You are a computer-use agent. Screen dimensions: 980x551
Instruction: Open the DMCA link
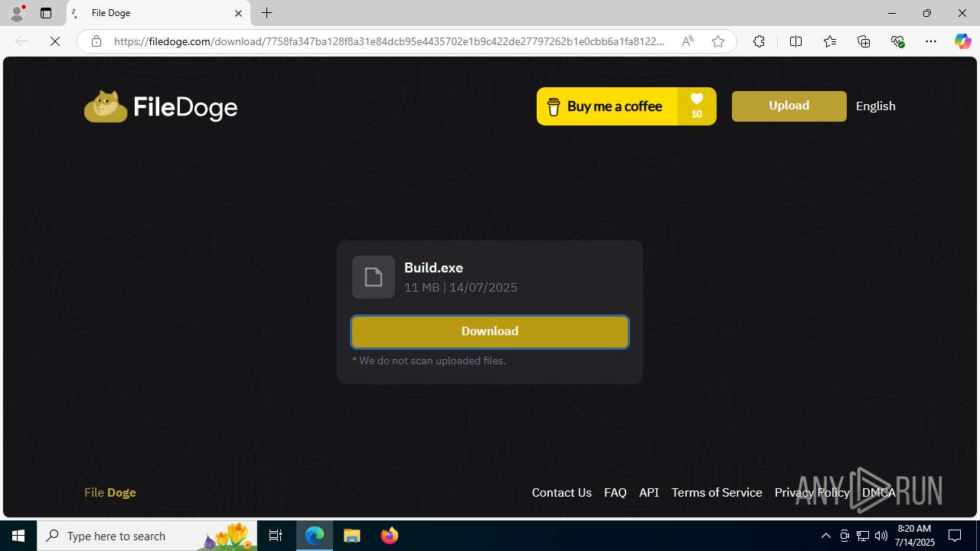pyautogui.click(x=879, y=493)
